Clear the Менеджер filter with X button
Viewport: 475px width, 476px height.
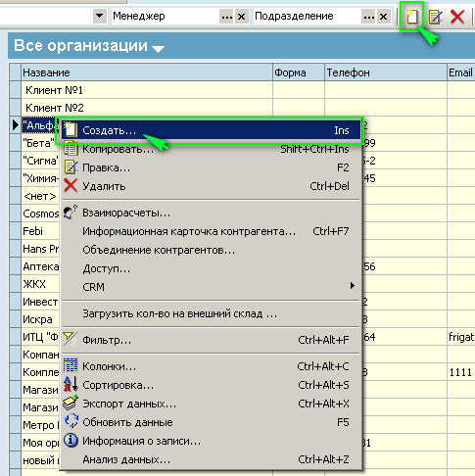click(241, 17)
